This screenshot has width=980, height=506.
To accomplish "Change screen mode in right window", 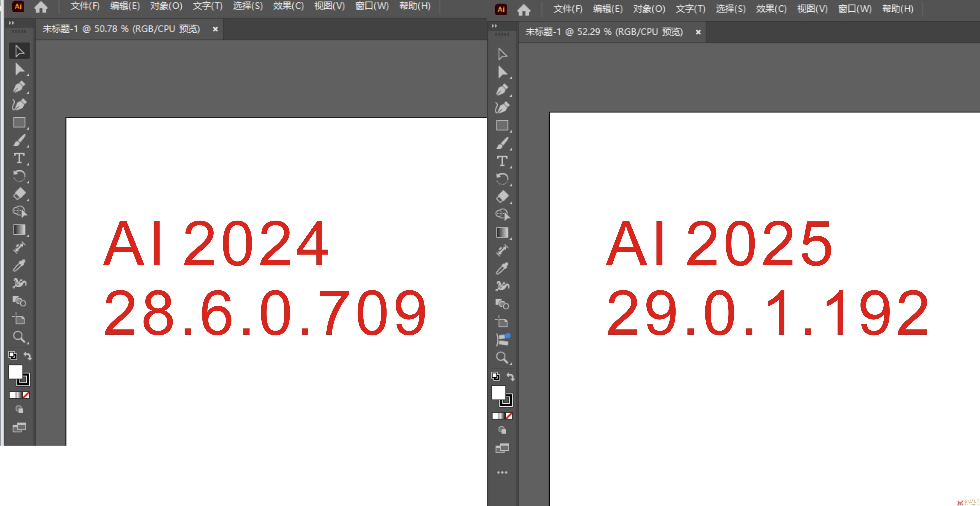I will (x=502, y=449).
